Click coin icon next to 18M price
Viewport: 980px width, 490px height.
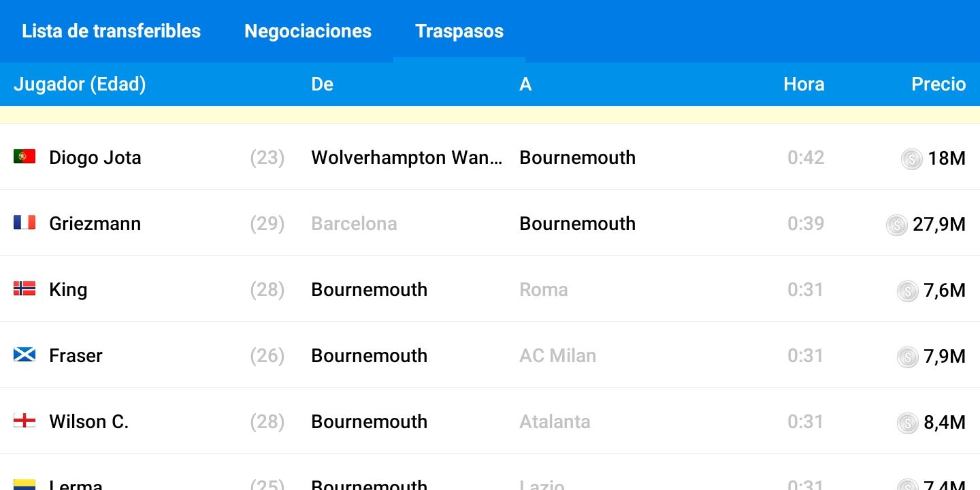click(x=911, y=159)
